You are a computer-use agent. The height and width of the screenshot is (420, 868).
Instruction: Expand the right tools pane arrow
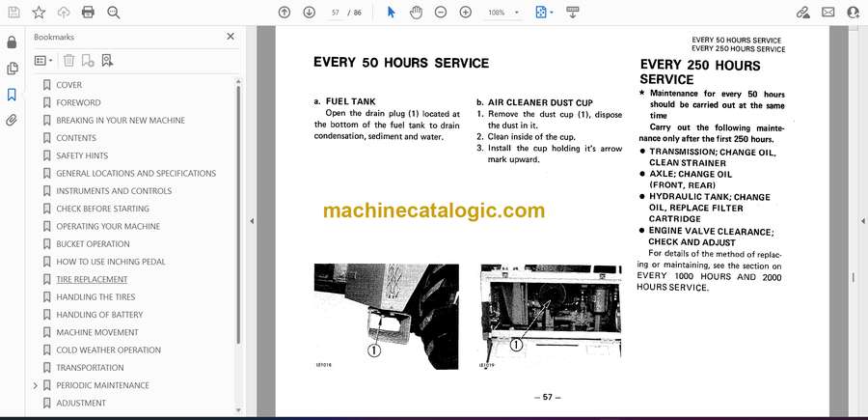coord(862,221)
